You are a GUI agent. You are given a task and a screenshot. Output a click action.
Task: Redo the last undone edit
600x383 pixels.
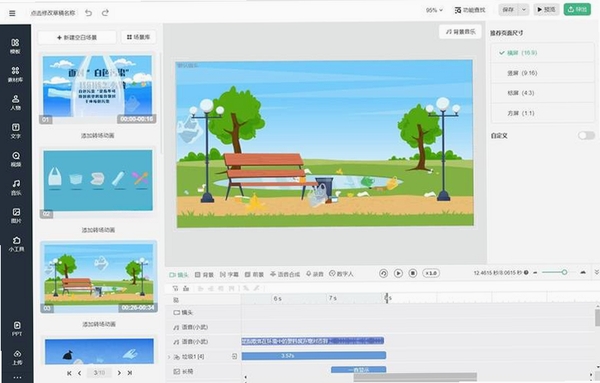tap(105, 13)
